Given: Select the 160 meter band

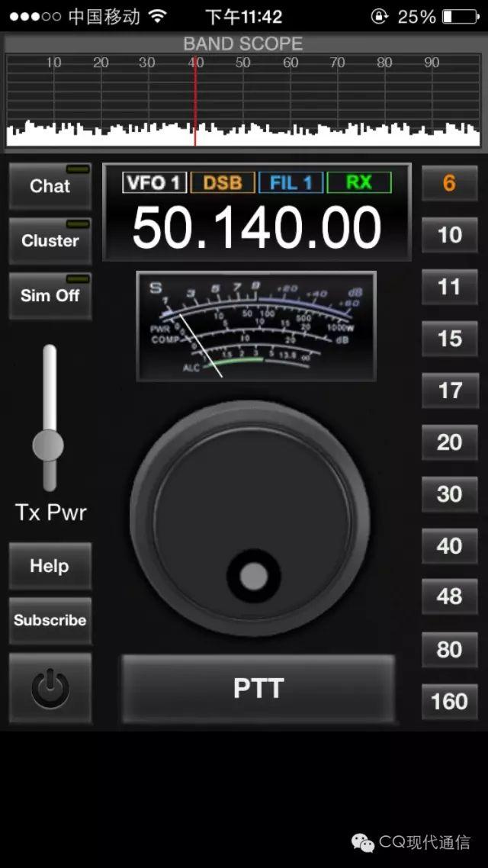Looking at the screenshot, I should 449,702.
